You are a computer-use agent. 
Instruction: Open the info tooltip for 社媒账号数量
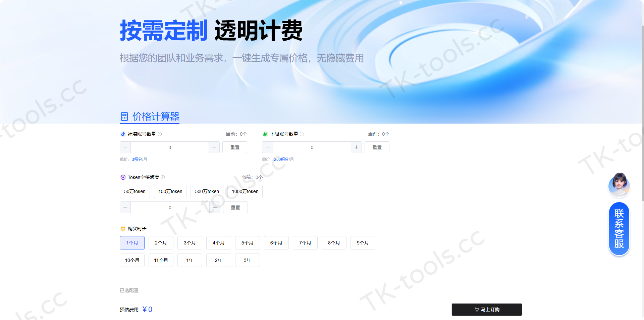tap(160, 134)
